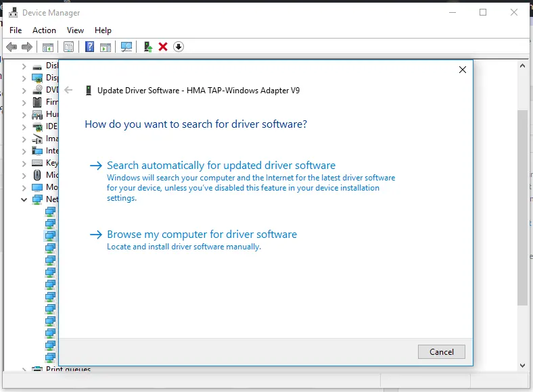Click the IDE controllers category icon
This screenshot has width=533, height=392.
tap(37, 127)
